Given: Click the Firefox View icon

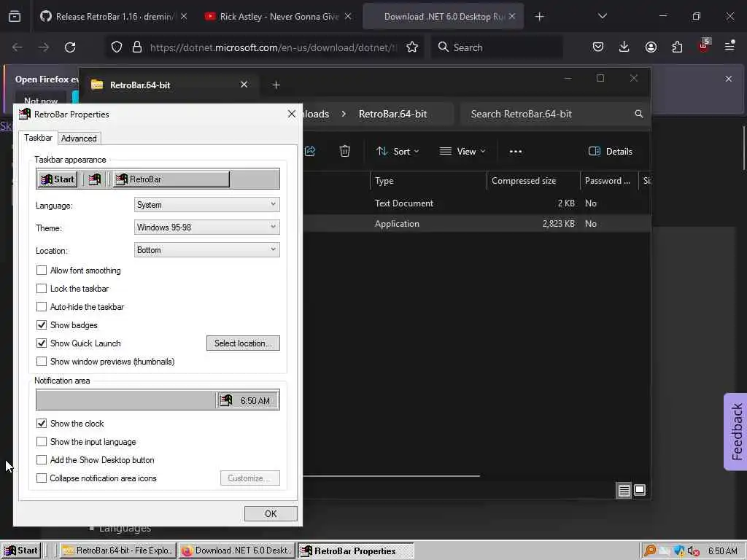Looking at the screenshot, I should [15, 17].
